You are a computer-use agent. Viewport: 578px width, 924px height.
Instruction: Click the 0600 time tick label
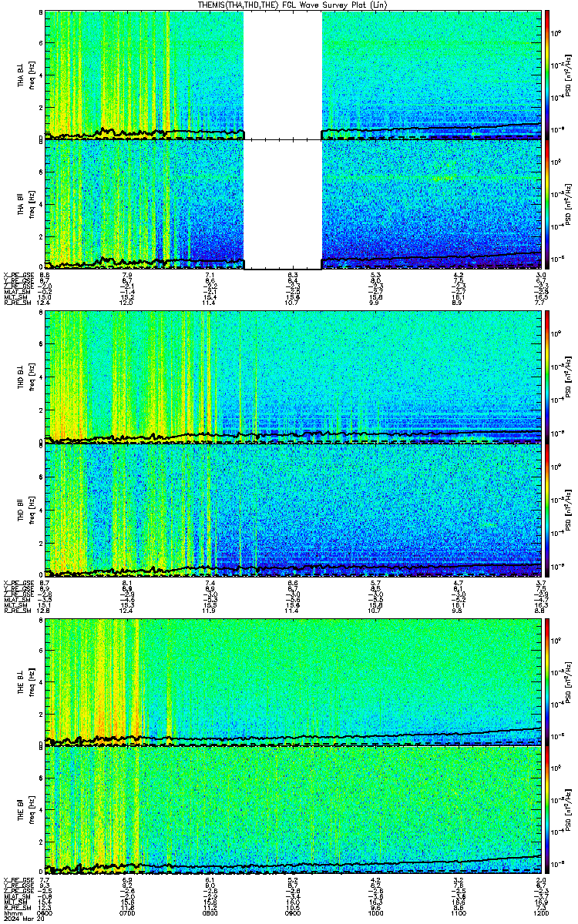click(x=45, y=913)
